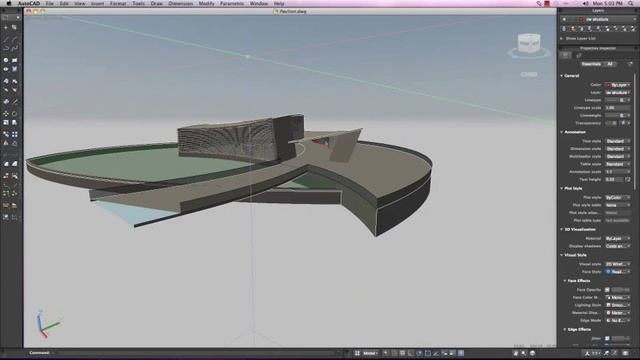Open the Face Style dropdown
640x360 pixels.
pos(618,272)
